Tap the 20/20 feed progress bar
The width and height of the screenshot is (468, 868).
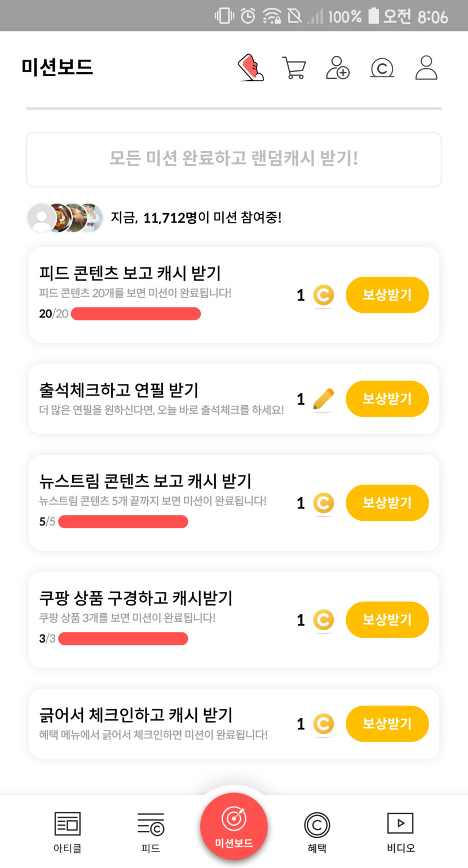click(x=135, y=314)
